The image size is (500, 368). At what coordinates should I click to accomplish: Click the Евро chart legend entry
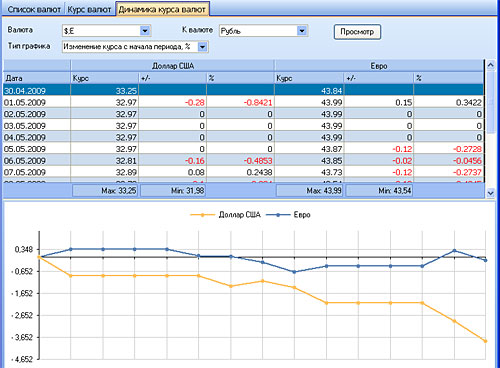[x=289, y=215]
